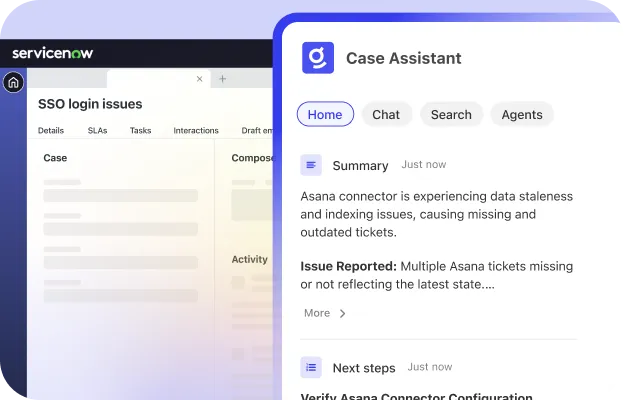Image resolution: width=624 pixels, height=400 pixels.
Task: Open the Interactions tab
Action: 196,131
